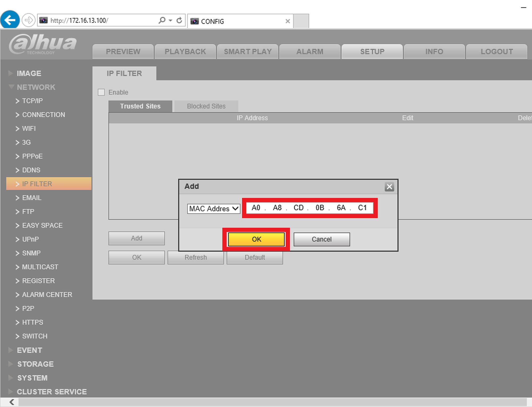Close the CONFIG browser tab
532x407 pixels.
pyautogui.click(x=288, y=21)
